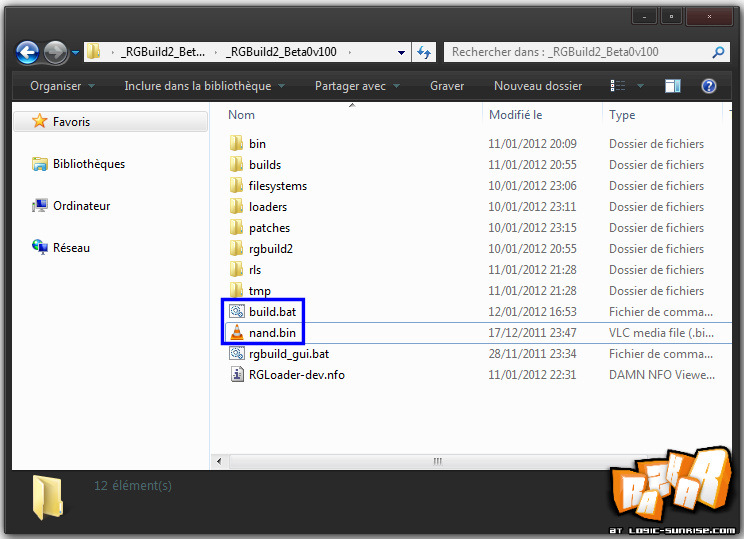Open the Help question mark icon
The height and width of the screenshot is (539, 744).
[709, 86]
